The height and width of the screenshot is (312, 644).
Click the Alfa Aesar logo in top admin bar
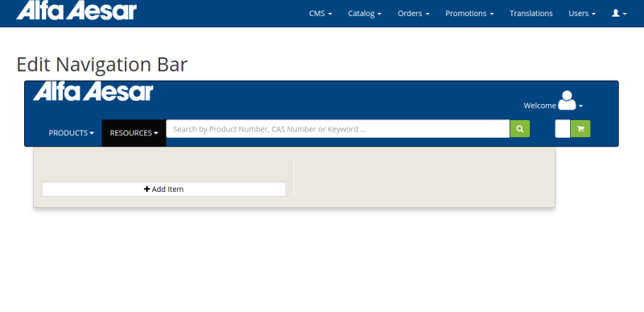pos(76,10)
